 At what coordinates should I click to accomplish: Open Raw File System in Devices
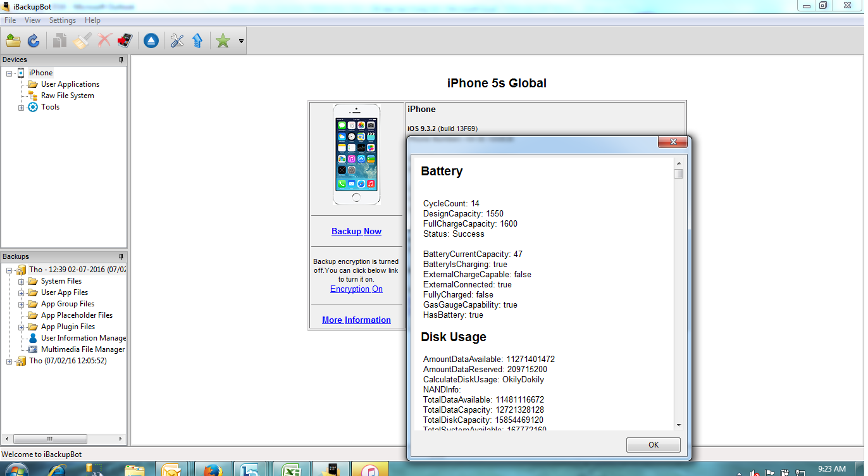click(68, 96)
